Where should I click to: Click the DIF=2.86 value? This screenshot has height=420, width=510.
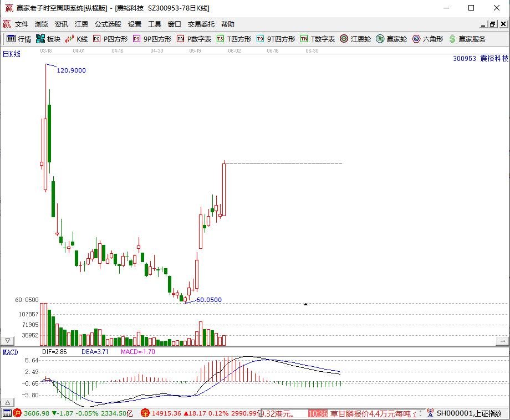(54, 352)
